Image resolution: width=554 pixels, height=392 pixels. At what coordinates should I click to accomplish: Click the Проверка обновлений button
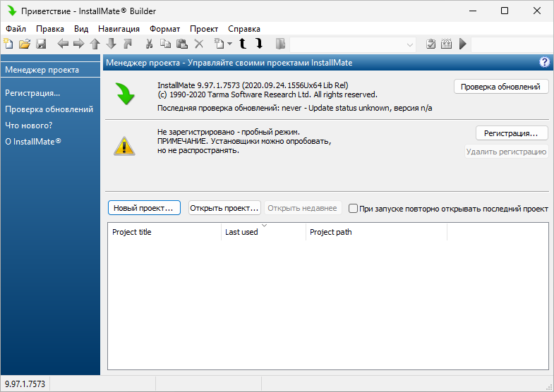(500, 87)
